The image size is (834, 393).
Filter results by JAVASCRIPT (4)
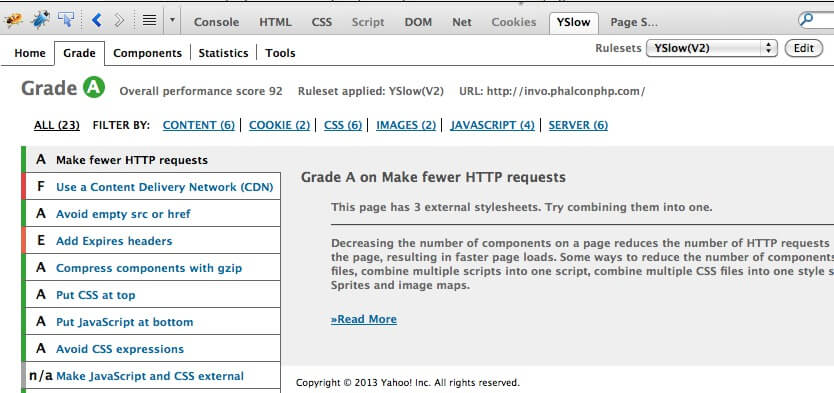(493, 125)
